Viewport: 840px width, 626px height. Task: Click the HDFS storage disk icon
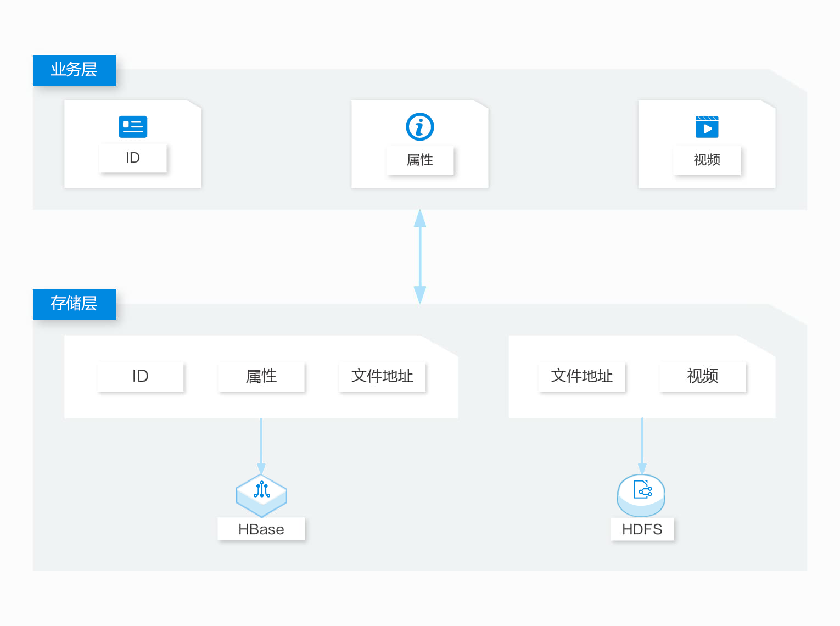click(x=641, y=495)
